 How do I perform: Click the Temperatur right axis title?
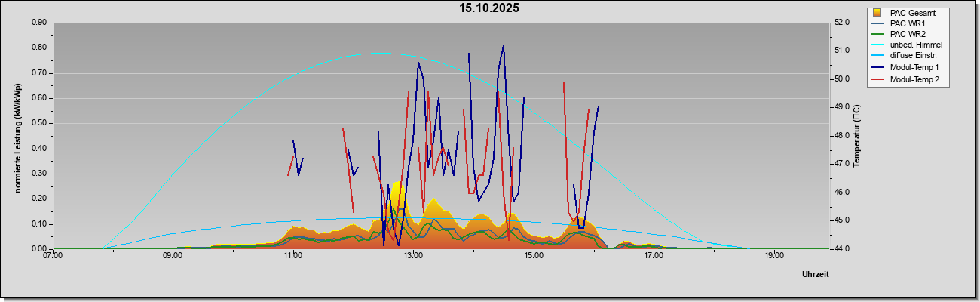[x=856, y=135]
